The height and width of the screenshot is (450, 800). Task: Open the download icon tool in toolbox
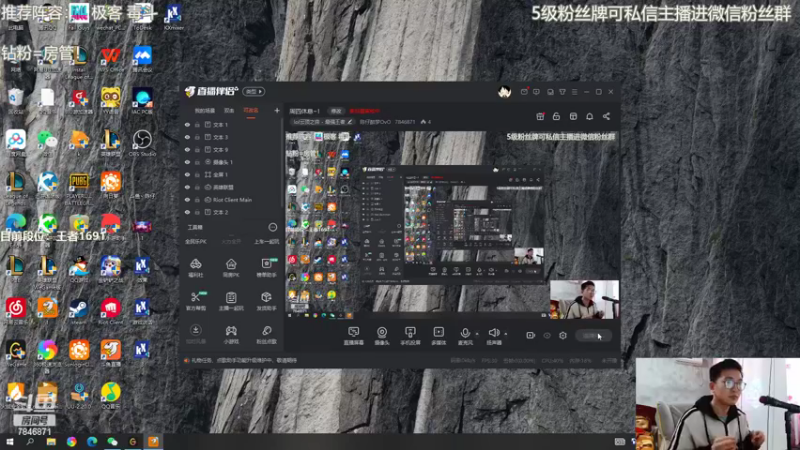pos(195,334)
